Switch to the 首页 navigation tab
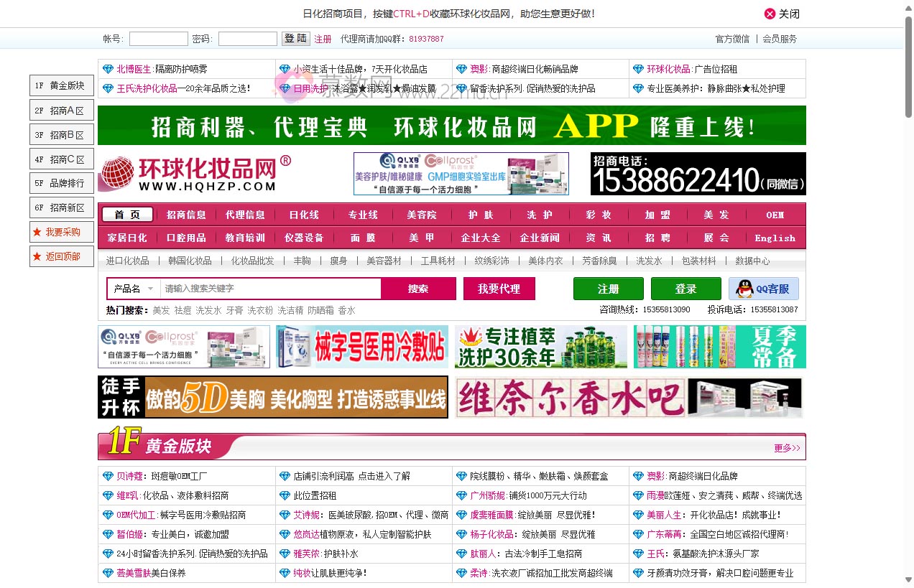Viewport: 914px width, 588px height. tap(127, 213)
